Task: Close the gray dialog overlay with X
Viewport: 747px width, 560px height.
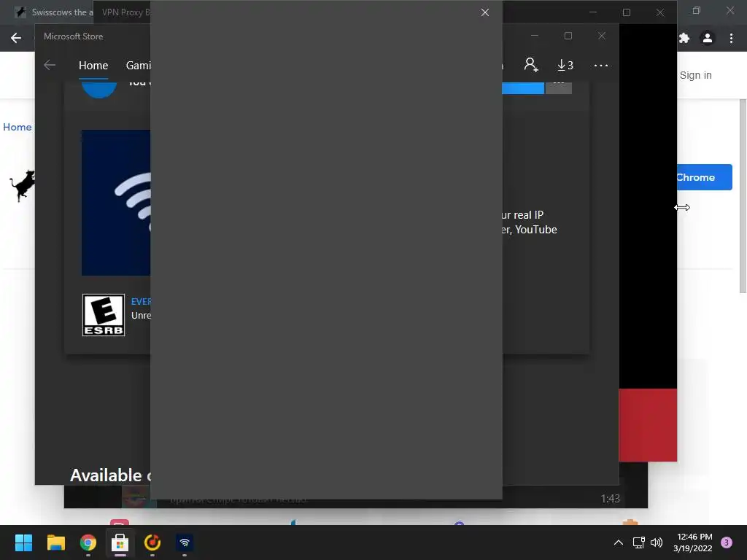Action: [485, 12]
